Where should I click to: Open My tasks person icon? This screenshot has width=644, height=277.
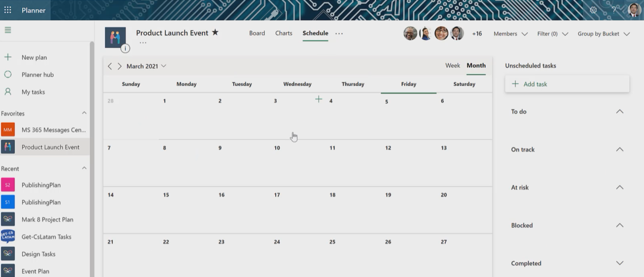tap(8, 91)
